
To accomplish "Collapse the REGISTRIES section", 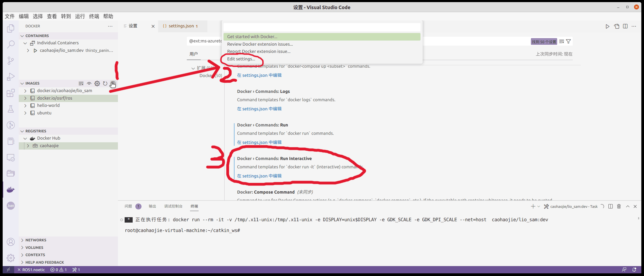I will [22, 131].
